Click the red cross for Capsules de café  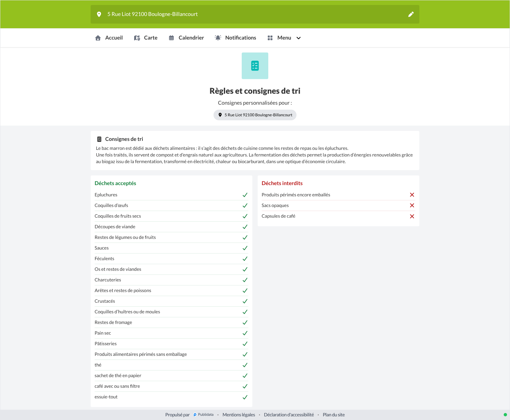click(x=412, y=216)
